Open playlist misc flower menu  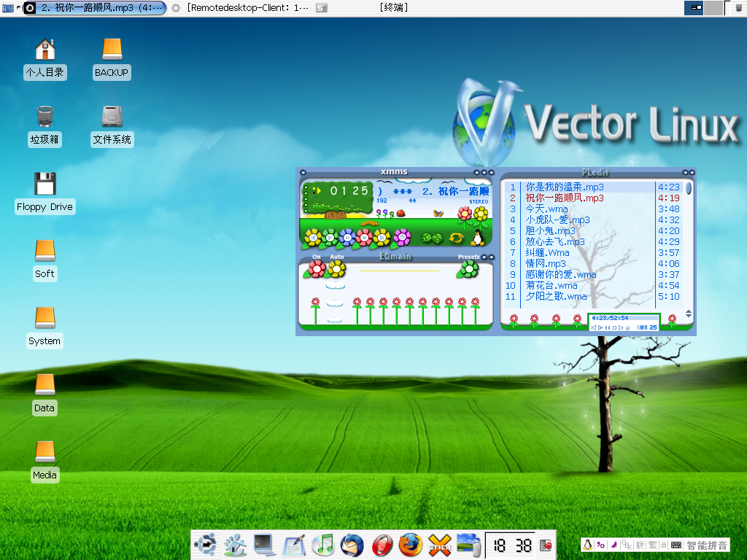pos(578,319)
